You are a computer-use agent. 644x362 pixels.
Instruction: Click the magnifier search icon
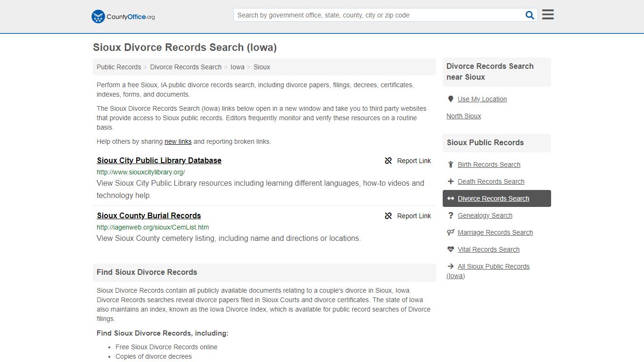530,15
